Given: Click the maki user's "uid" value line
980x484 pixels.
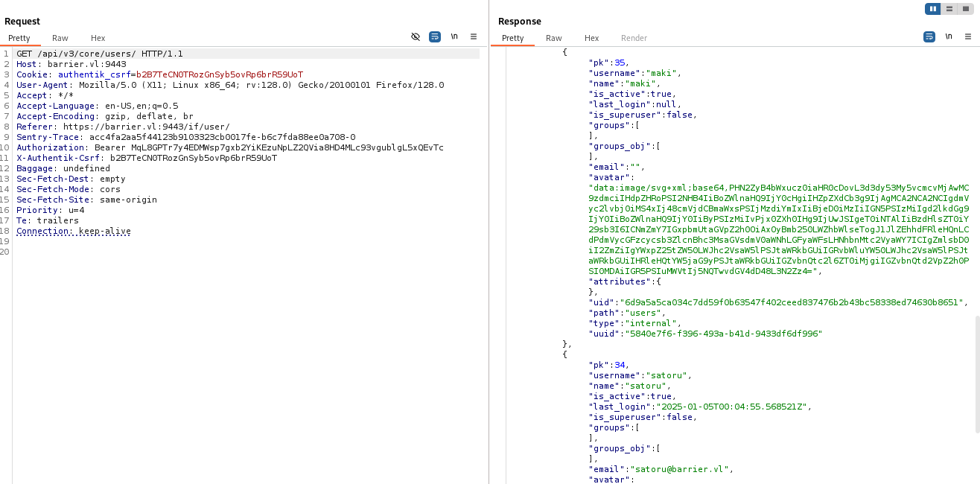Looking at the screenshot, I should click(x=778, y=302).
